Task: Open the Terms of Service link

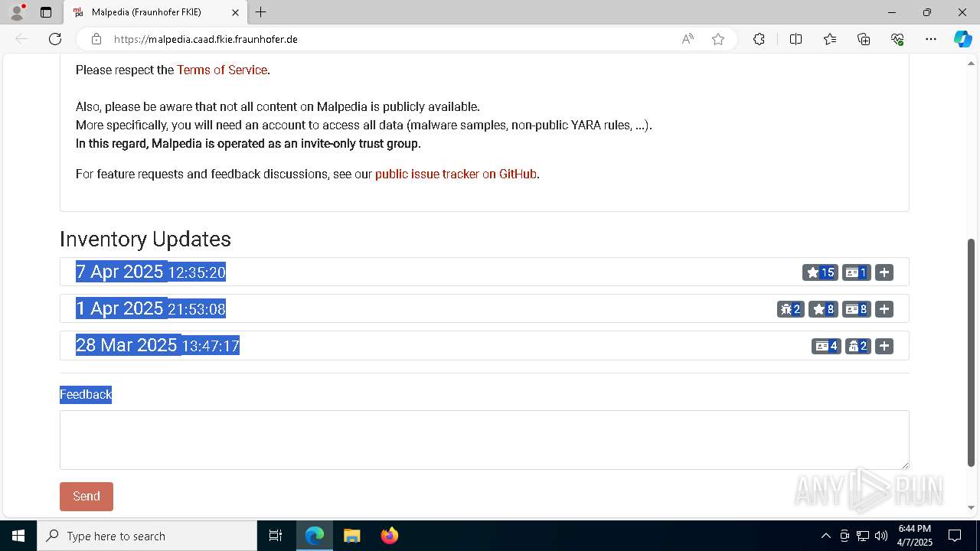Action: 222,70
